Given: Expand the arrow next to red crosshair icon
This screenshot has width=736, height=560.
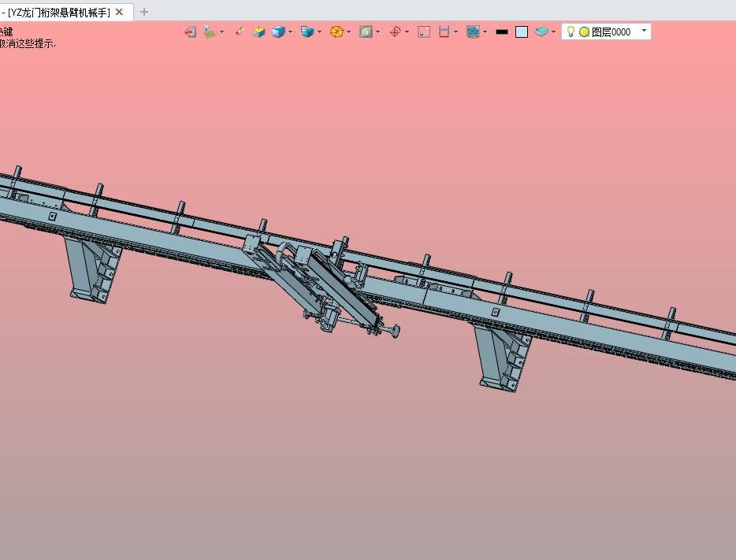Looking at the screenshot, I should click(407, 32).
